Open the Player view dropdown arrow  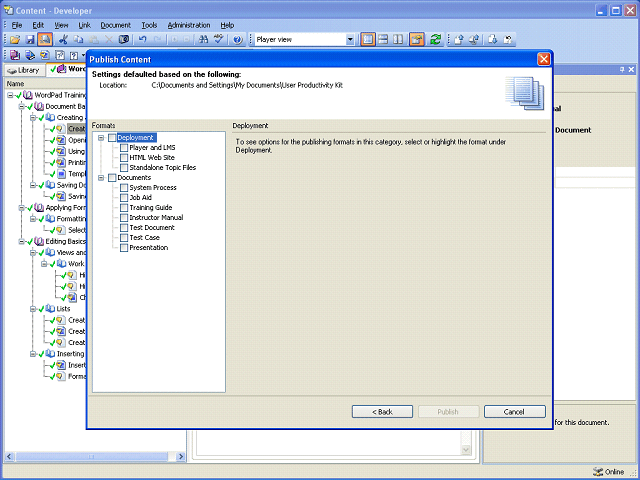point(350,40)
